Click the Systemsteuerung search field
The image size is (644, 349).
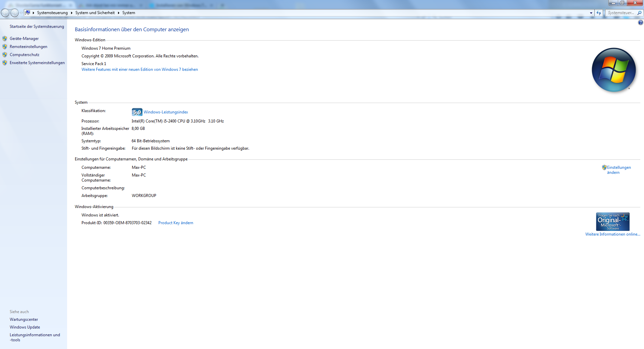[x=621, y=13]
